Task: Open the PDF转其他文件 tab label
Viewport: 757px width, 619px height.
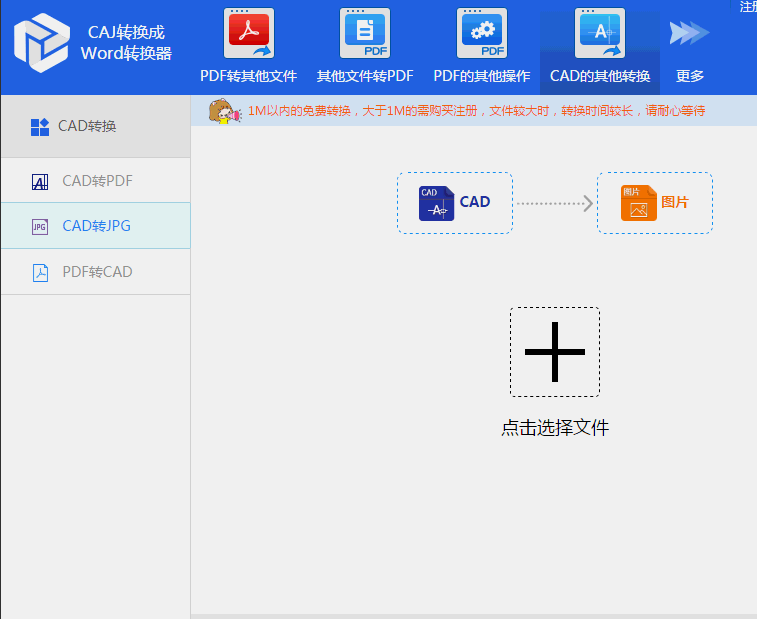Action: (249, 76)
